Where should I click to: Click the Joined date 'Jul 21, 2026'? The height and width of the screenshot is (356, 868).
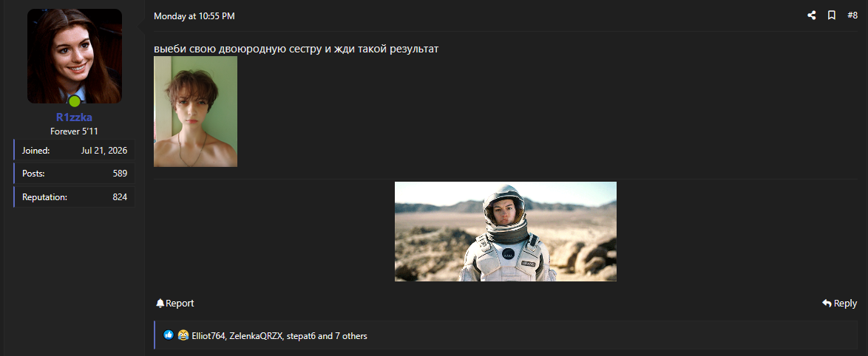coord(104,151)
